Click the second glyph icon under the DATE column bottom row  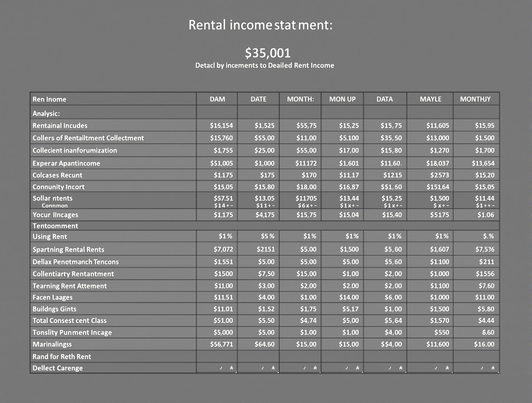point(274,368)
